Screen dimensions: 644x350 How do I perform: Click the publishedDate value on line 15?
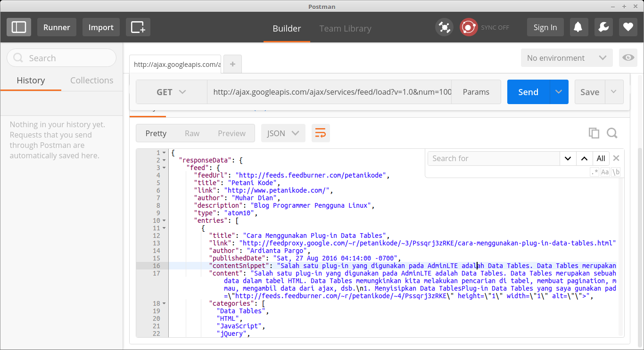[332, 258]
